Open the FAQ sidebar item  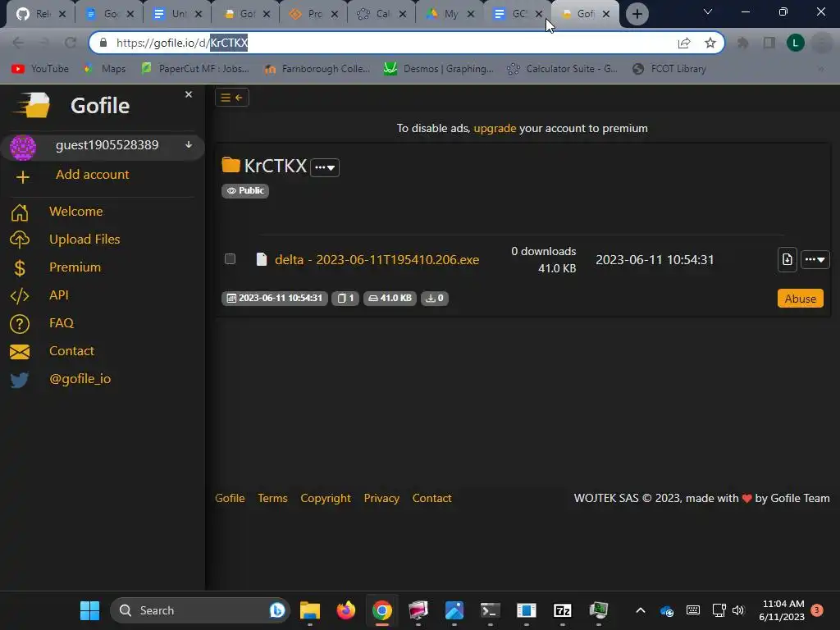click(x=62, y=322)
